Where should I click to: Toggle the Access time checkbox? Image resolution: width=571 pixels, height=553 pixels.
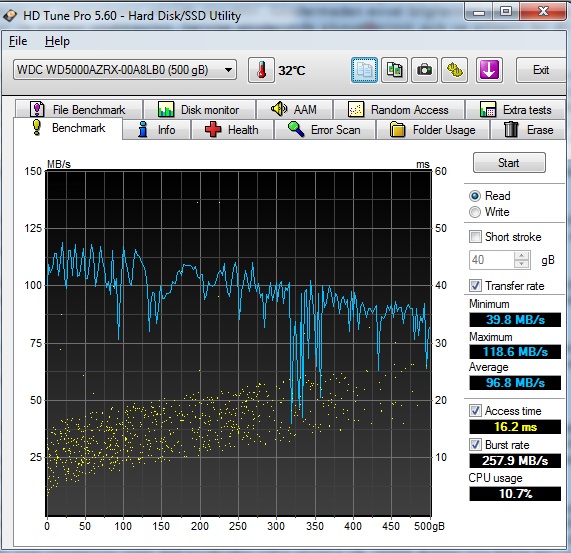click(x=475, y=411)
